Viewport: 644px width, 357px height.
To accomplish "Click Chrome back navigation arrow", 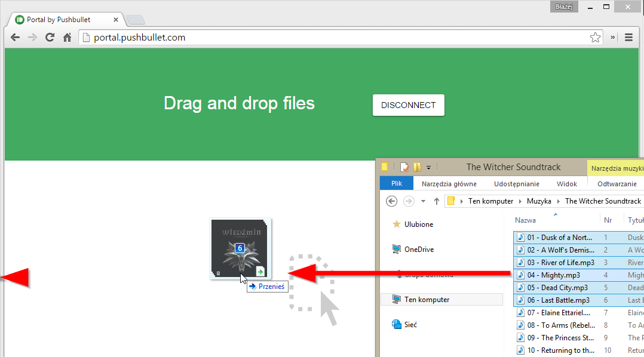I will pyautogui.click(x=15, y=38).
